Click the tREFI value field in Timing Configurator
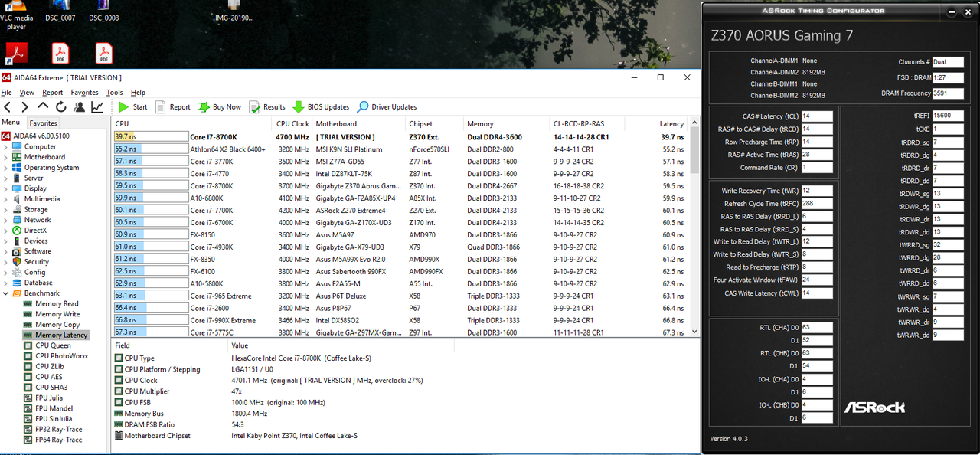The width and height of the screenshot is (980, 455). tap(948, 116)
